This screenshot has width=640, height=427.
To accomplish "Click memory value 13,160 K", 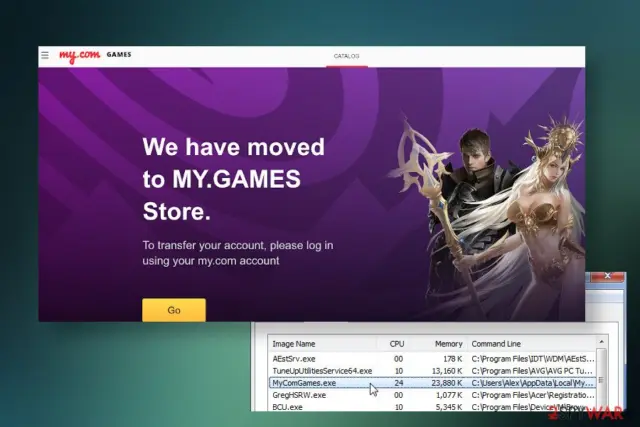I will click(x=447, y=371).
